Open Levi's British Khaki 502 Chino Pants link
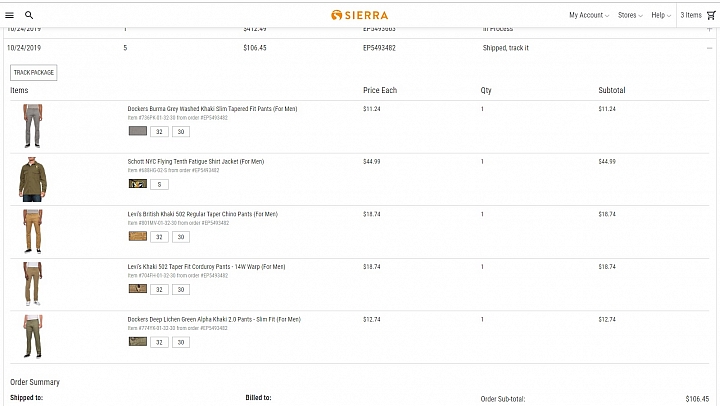 coord(202,214)
